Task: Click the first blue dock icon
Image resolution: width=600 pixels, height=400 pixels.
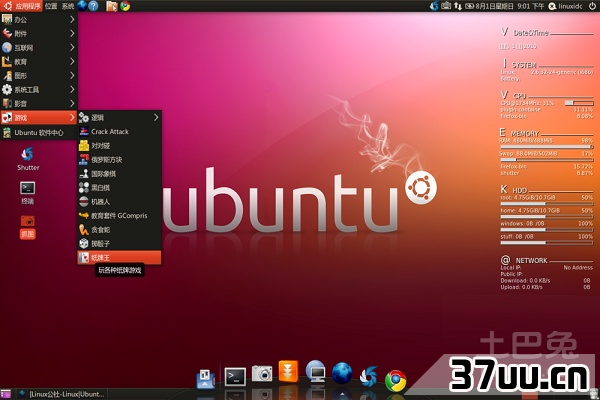Action: click(x=205, y=378)
